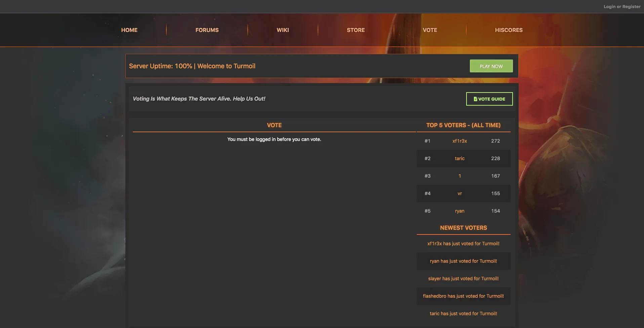This screenshot has width=644, height=328.
Task: Click voter ryan ranked #5
Action: (459, 211)
